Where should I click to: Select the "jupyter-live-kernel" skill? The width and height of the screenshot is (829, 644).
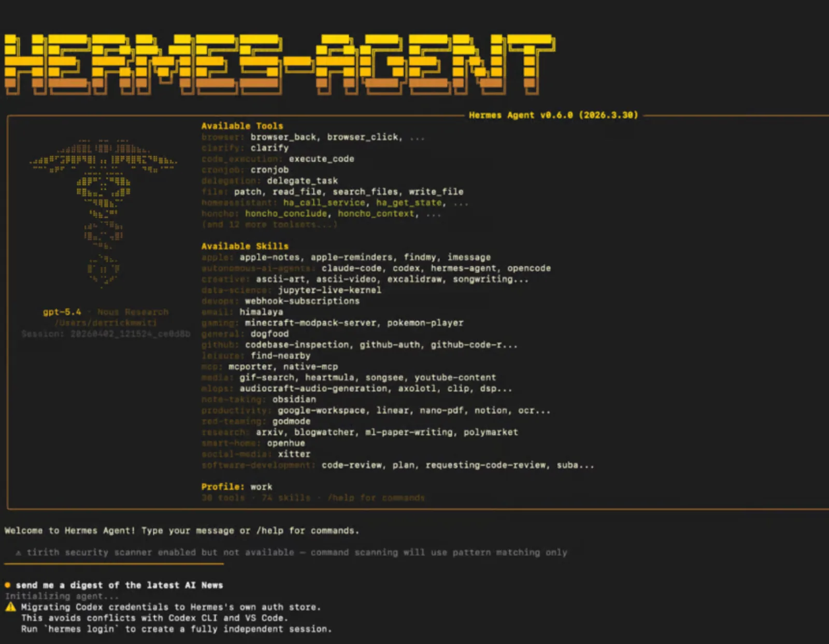tap(330, 290)
